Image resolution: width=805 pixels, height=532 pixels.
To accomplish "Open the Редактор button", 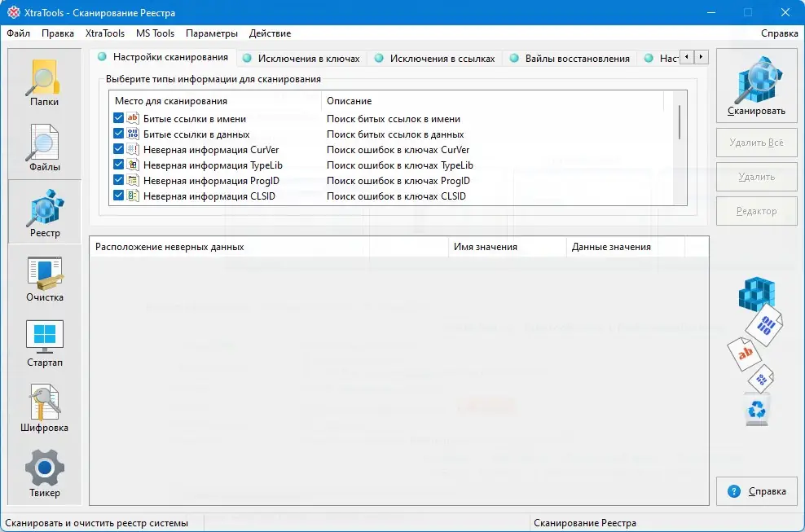I will tap(756, 211).
